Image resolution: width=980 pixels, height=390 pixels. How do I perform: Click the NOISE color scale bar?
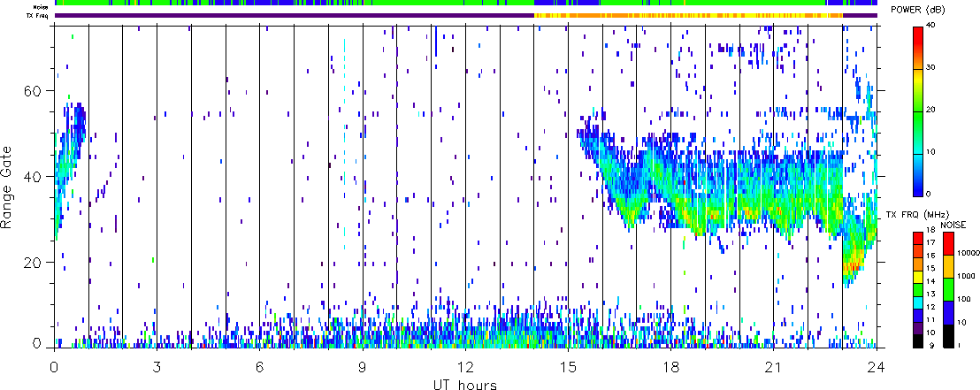tap(947, 290)
